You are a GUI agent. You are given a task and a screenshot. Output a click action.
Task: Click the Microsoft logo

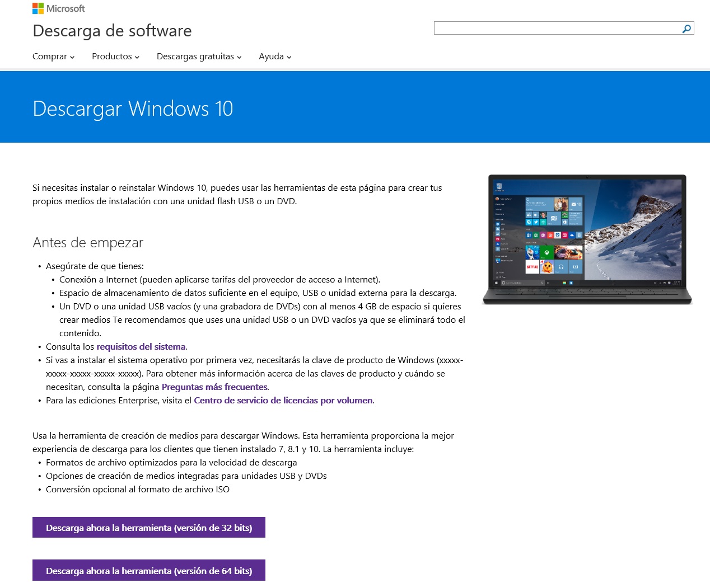tap(59, 8)
